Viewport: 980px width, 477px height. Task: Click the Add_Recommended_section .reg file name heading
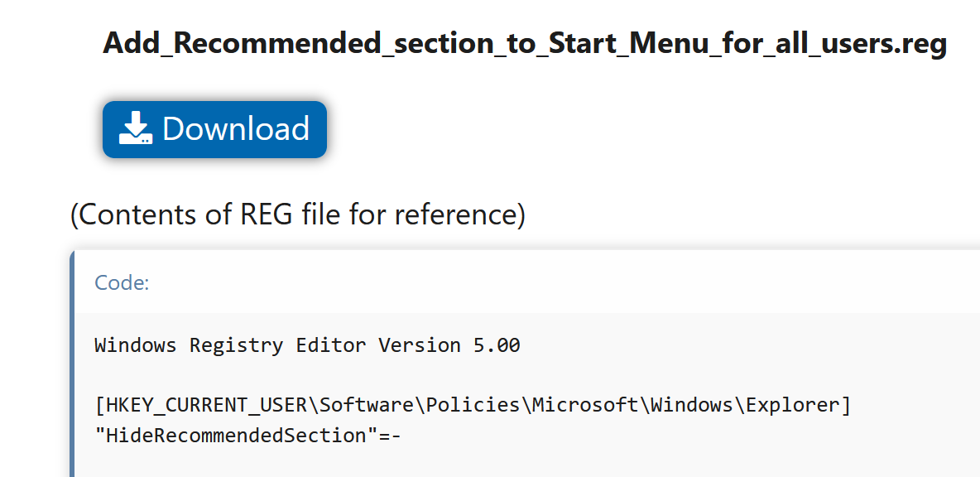point(525,42)
